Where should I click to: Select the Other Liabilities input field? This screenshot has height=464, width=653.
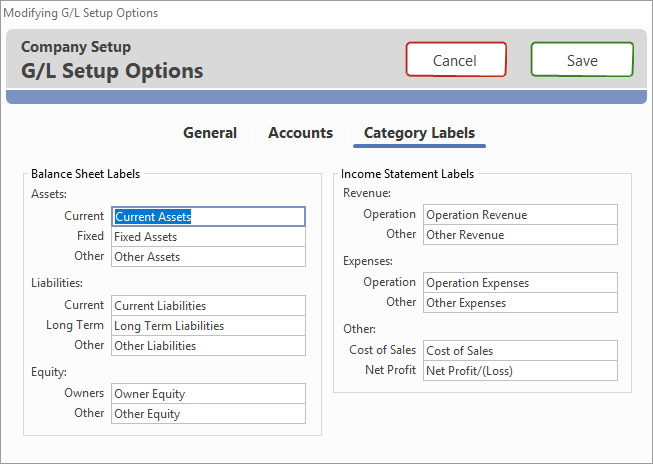pyautogui.click(x=208, y=345)
